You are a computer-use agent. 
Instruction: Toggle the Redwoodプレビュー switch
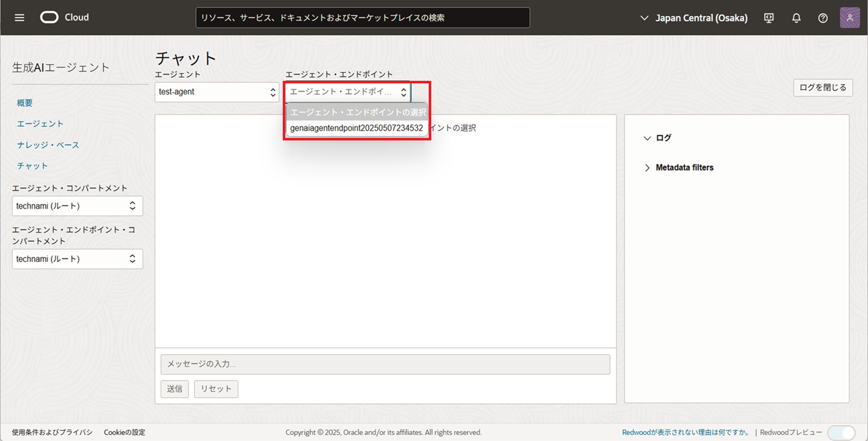(x=841, y=432)
